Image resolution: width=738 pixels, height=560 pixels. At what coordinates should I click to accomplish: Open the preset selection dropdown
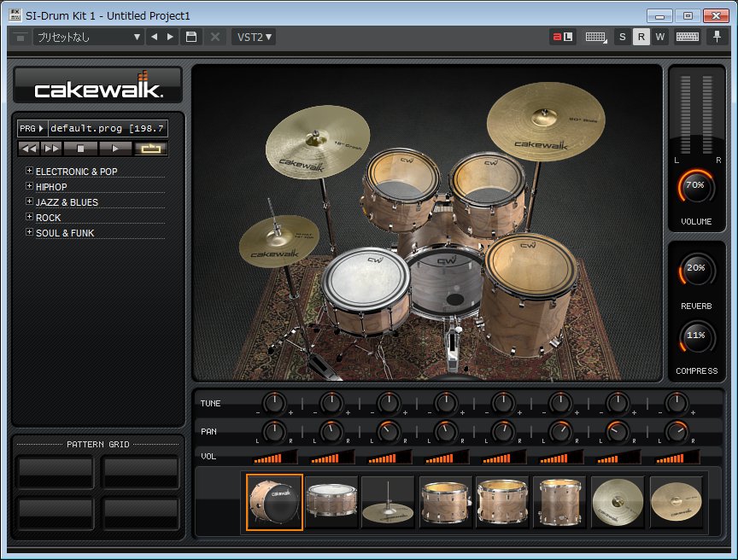click(89, 38)
